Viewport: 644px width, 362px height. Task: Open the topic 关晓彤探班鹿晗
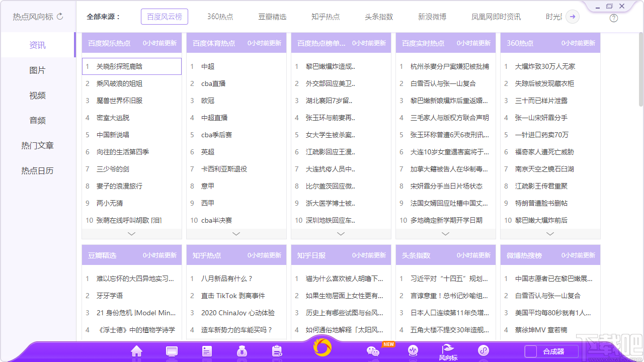pos(132,66)
